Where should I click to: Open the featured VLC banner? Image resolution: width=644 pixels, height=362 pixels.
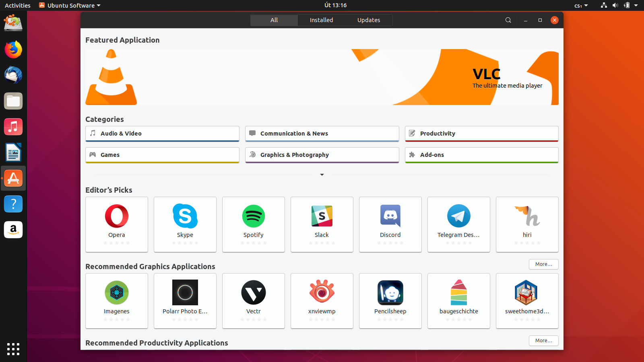[x=322, y=77]
